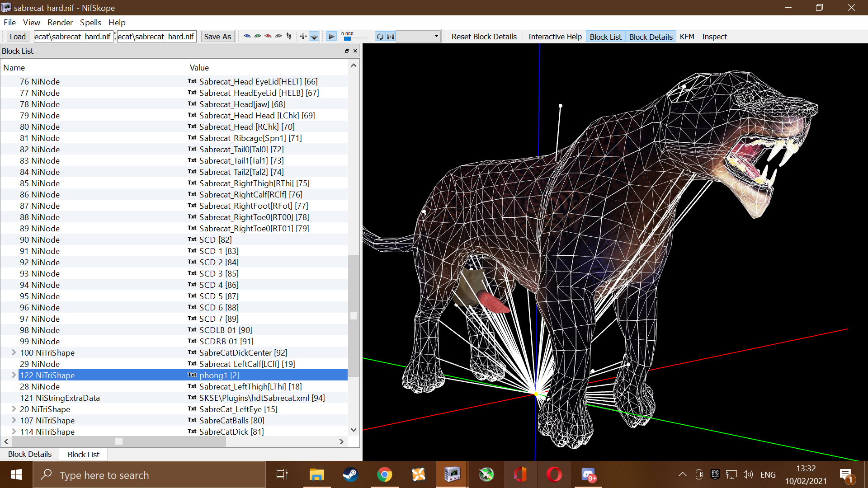Close the Block List panel
This screenshot has height=488, width=868.
coord(355,51)
